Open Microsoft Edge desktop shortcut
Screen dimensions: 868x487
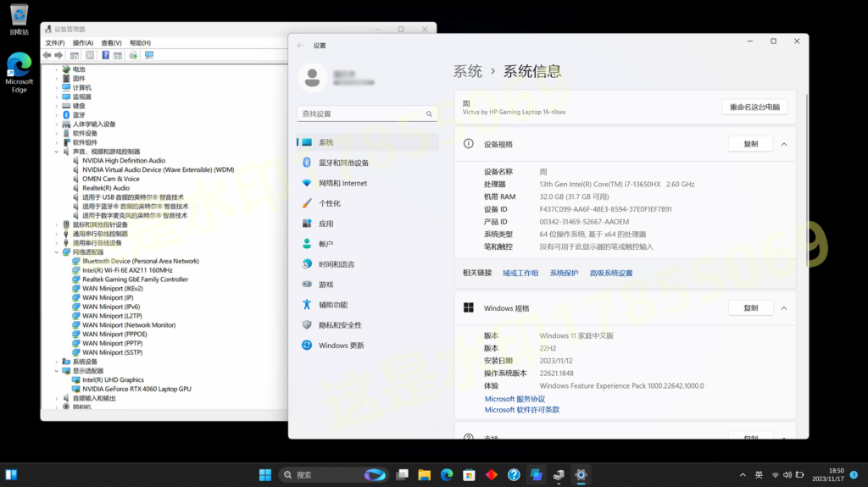coord(19,73)
